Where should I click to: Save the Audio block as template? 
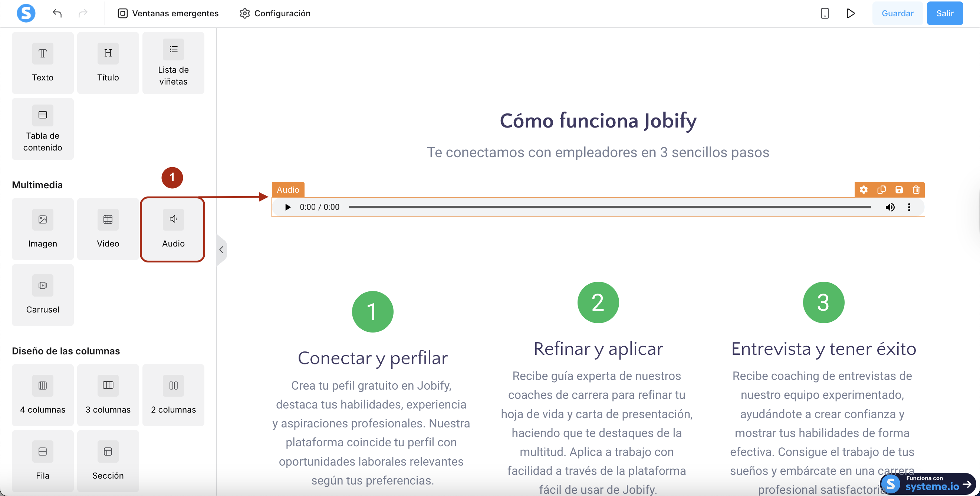[899, 189]
